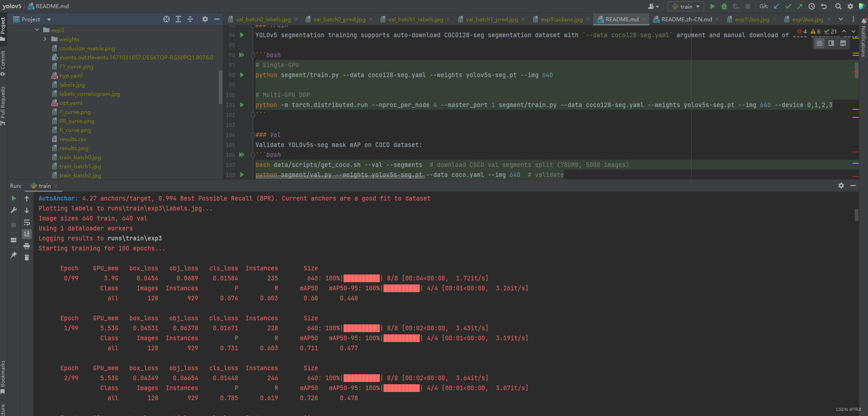
Task: Print the Run console output
Action: pos(27,246)
